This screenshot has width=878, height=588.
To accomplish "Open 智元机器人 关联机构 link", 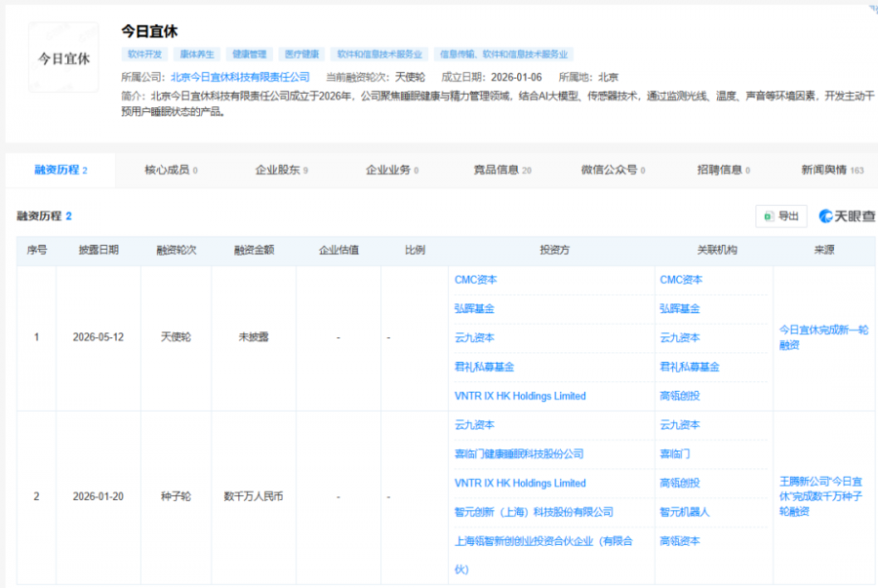I will [684, 513].
